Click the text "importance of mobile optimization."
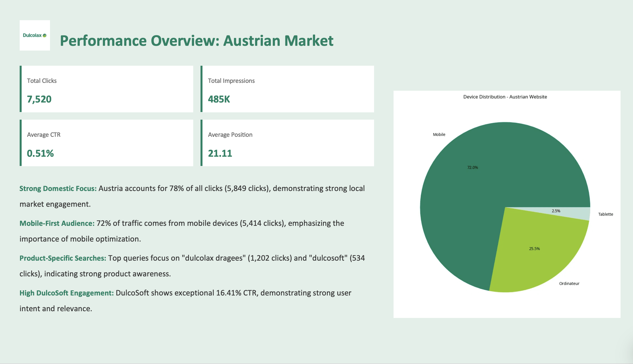633x364 pixels. (x=80, y=239)
